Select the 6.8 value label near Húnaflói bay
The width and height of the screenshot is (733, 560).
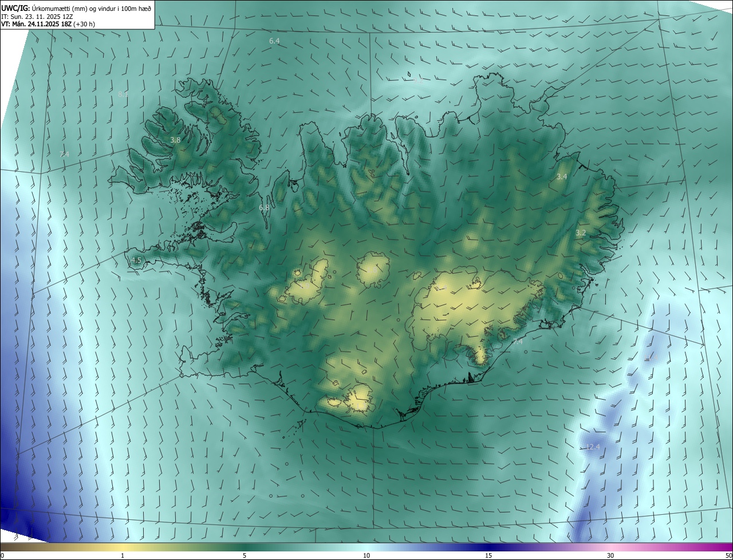click(264, 207)
